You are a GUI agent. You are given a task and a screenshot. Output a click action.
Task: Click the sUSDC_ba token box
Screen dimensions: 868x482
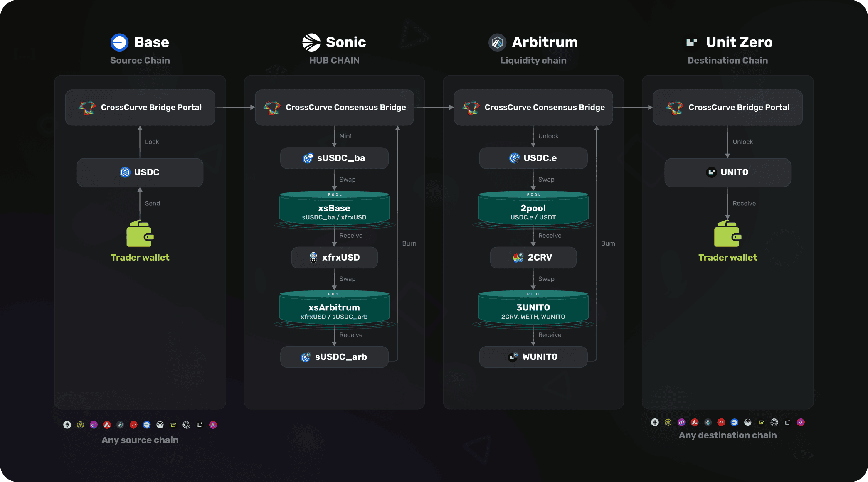pyautogui.click(x=334, y=158)
